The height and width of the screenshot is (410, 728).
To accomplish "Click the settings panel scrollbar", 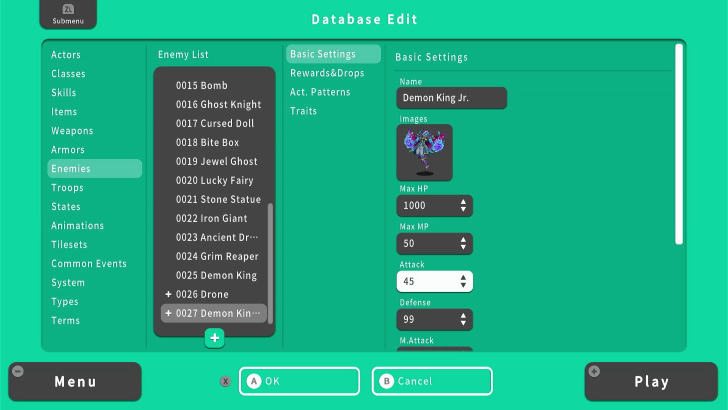I will [x=679, y=144].
